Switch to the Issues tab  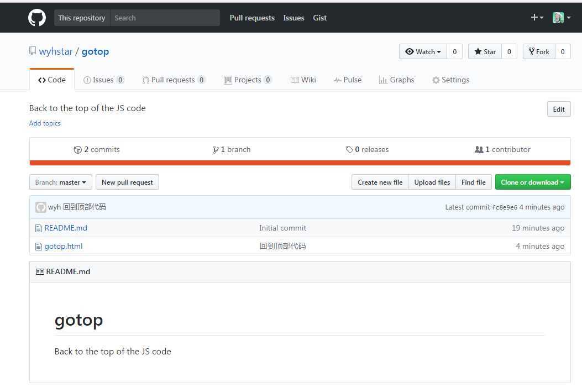coord(103,80)
